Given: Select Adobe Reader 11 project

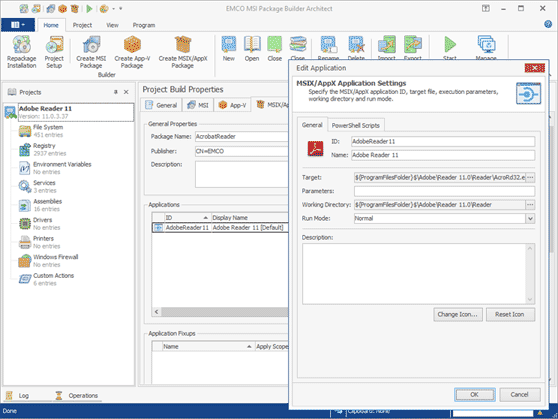Looking at the screenshot, I should click(76, 112).
